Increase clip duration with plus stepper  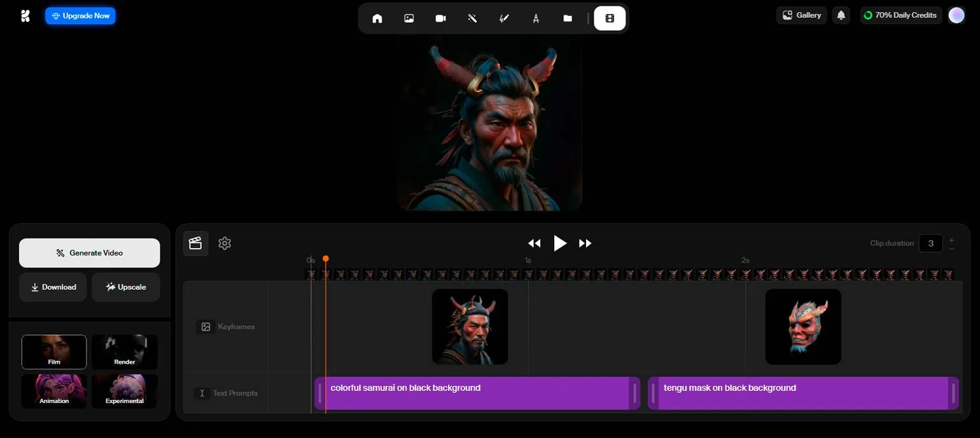[x=951, y=240]
